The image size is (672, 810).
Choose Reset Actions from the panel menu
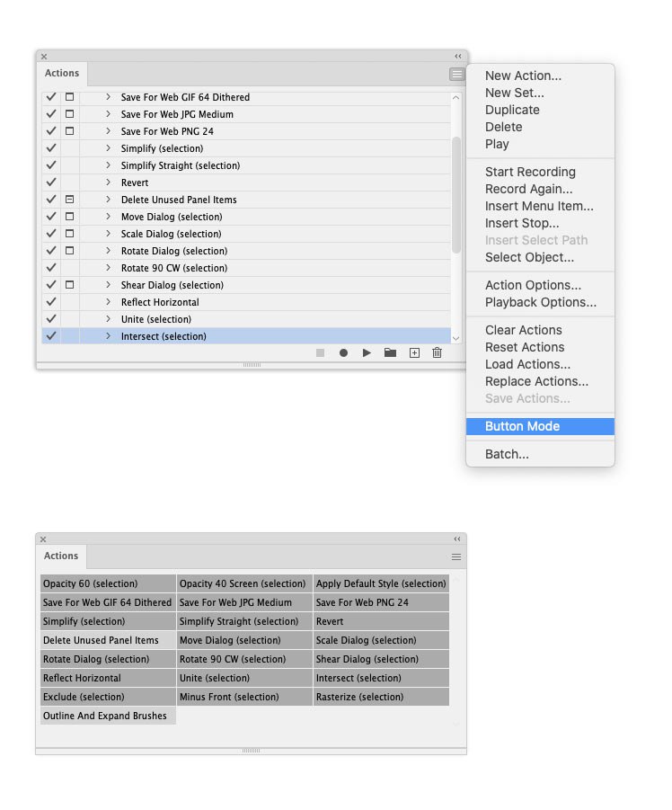(x=540, y=347)
